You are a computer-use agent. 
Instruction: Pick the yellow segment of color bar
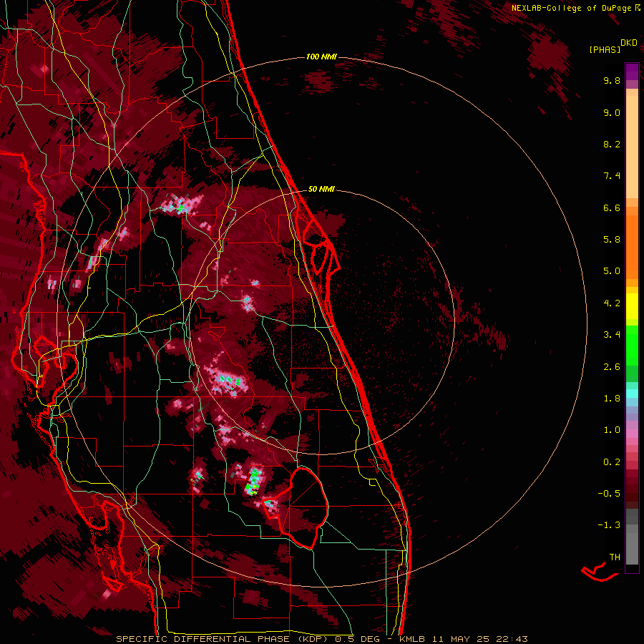[x=632, y=306]
